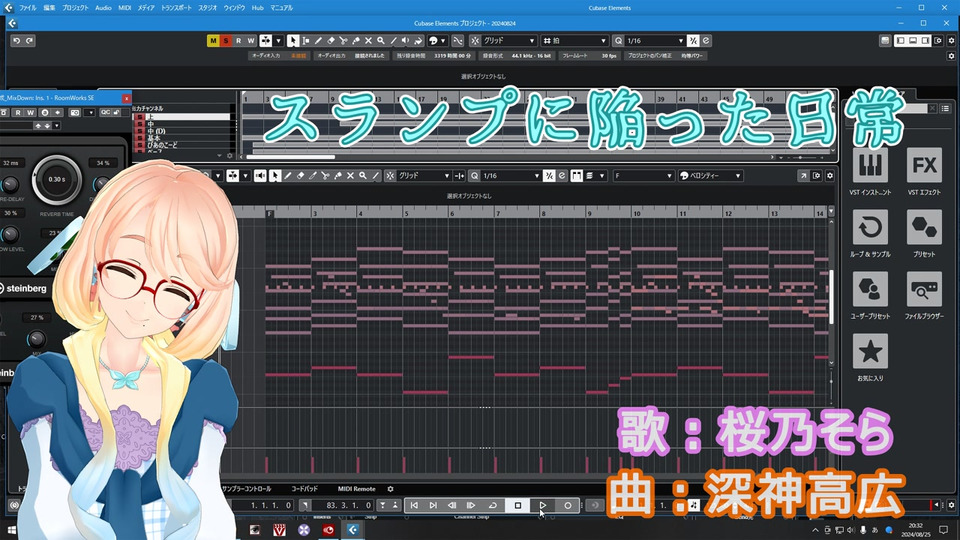This screenshot has height=540, width=960.
Task: Open Windows notification center icon
Action: click(x=943, y=530)
